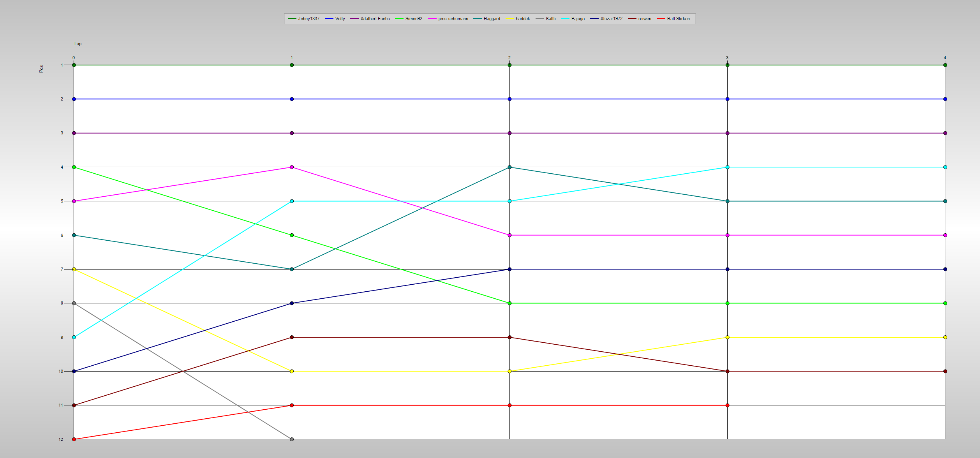Click reiwen's dark red marker at lap 0

(x=74, y=405)
